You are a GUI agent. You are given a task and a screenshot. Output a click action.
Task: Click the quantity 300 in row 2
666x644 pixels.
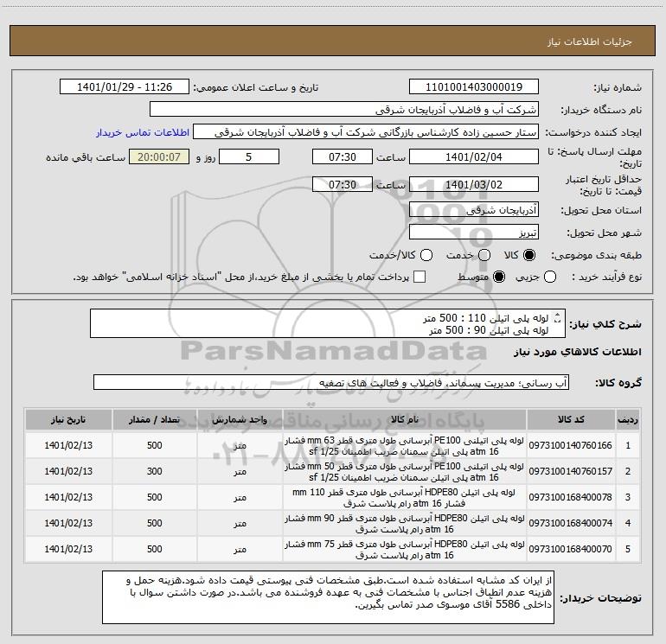tap(155, 471)
